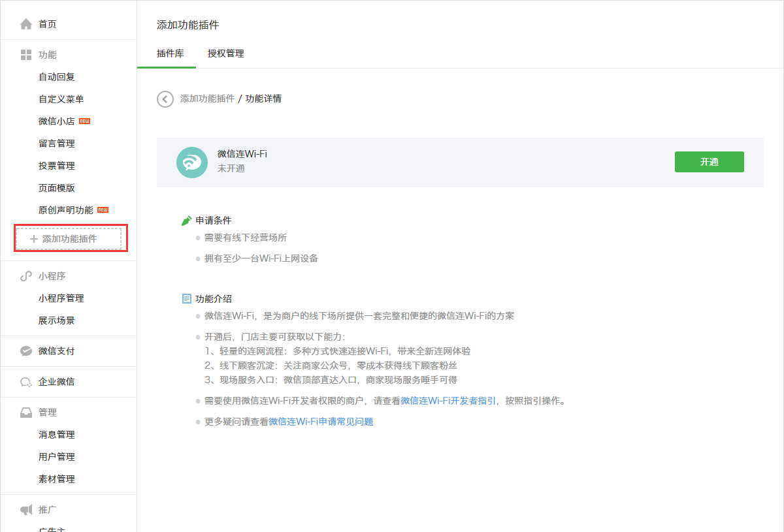The image size is (784, 532).
Task: Click the 添加功能插件 page title
Action: coord(188,25)
